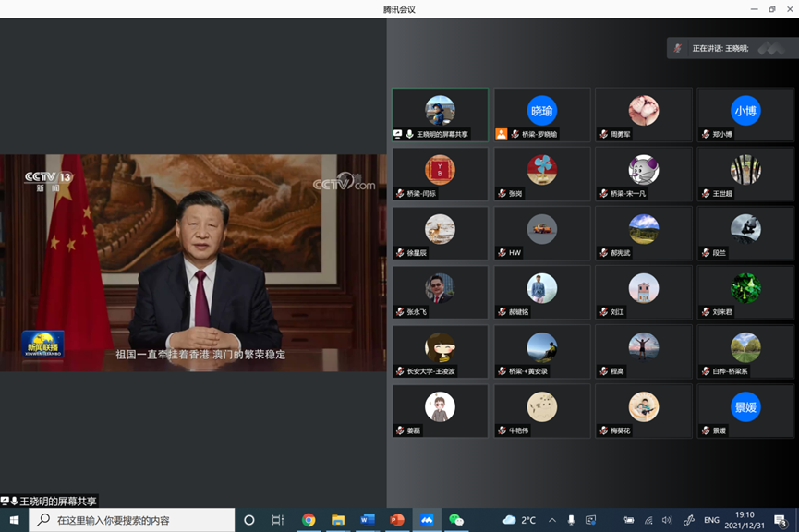Select the HW participant tile
Screen dimensions: 799x532
[x=541, y=234]
